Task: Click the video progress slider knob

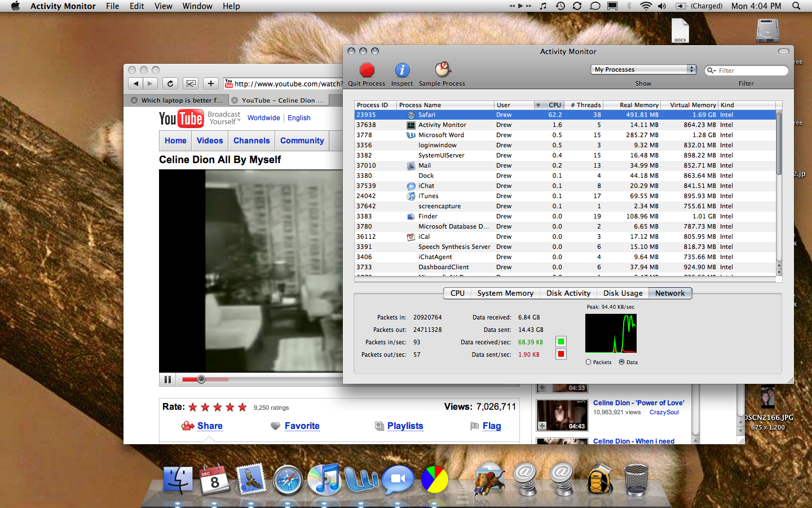Action: click(x=201, y=379)
